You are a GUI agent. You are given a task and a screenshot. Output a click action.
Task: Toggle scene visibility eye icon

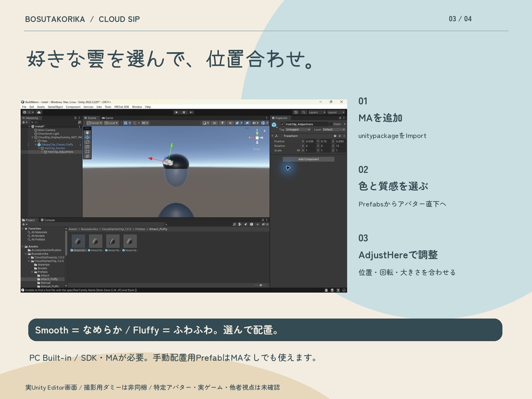click(247, 123)
